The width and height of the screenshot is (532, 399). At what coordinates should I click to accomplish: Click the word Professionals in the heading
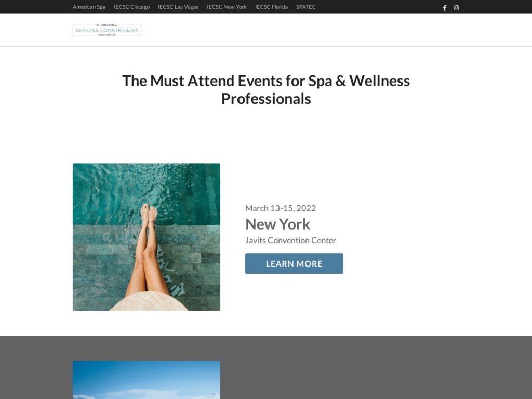click(x=266, y=99)
